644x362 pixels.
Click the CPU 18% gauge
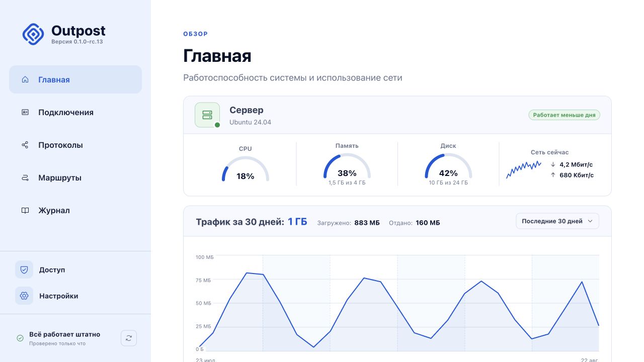tap(246, 168)
